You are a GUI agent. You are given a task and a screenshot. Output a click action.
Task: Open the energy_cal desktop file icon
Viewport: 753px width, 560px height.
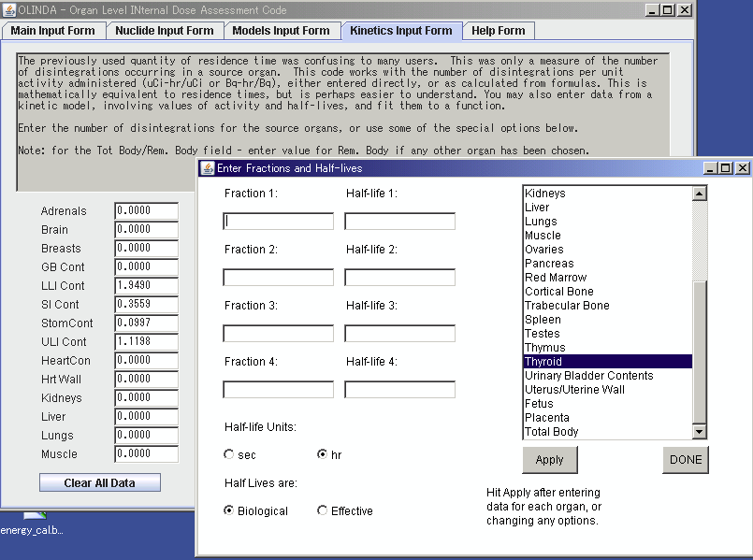(34, 520)
